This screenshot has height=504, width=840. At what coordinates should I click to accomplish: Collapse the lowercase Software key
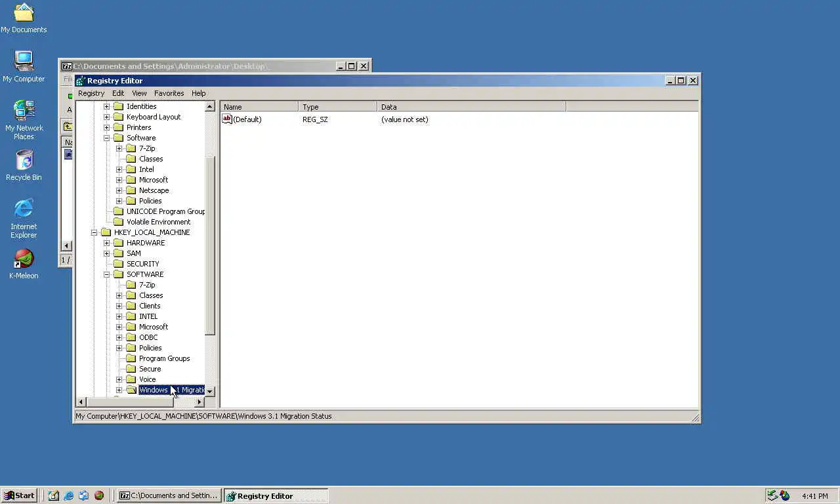click(106, 138)
